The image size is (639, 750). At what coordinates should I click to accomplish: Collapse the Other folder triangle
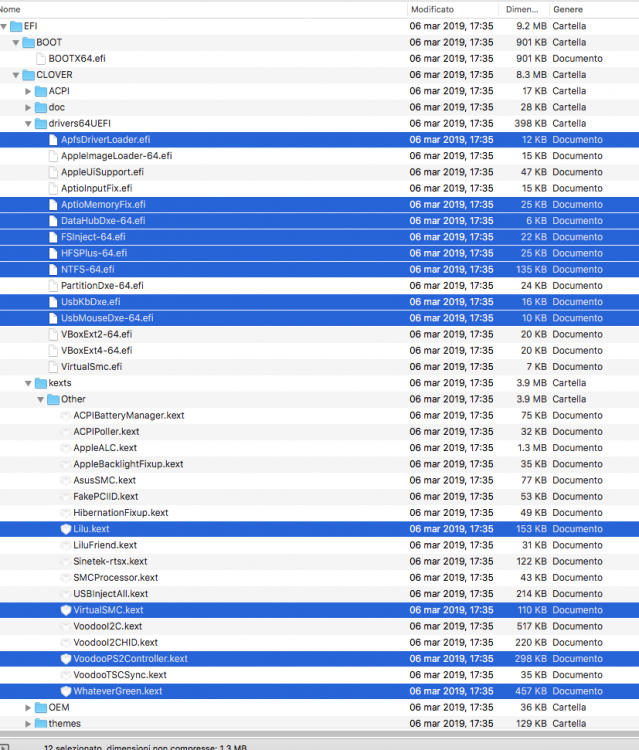(x=41, y=399)
